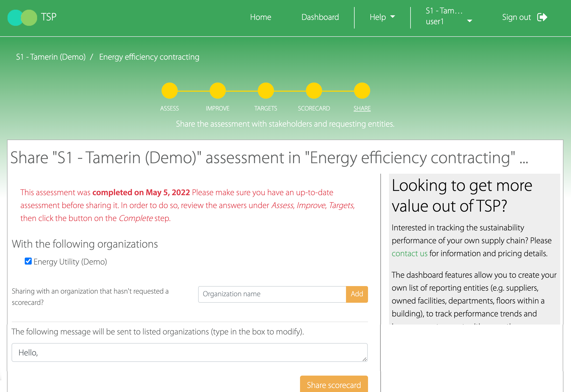571x392 pixels.
Task: Uncheck Energy Utility (Demo) checkbox
Action: click(28, 261)
